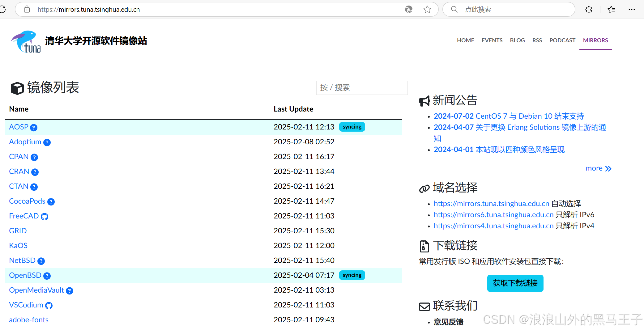Go to the HOME nav item
Screen dimensions: 644x330
(466, 40)
